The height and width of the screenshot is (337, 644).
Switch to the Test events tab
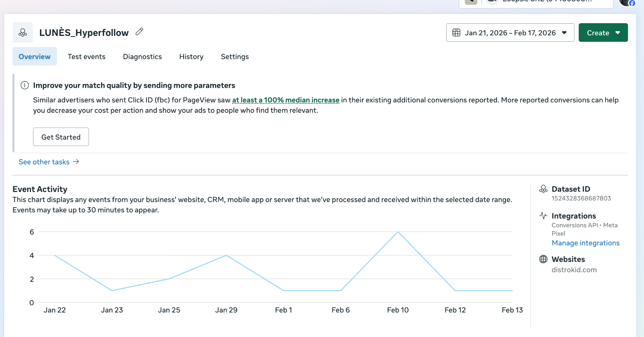coord(87,56)
